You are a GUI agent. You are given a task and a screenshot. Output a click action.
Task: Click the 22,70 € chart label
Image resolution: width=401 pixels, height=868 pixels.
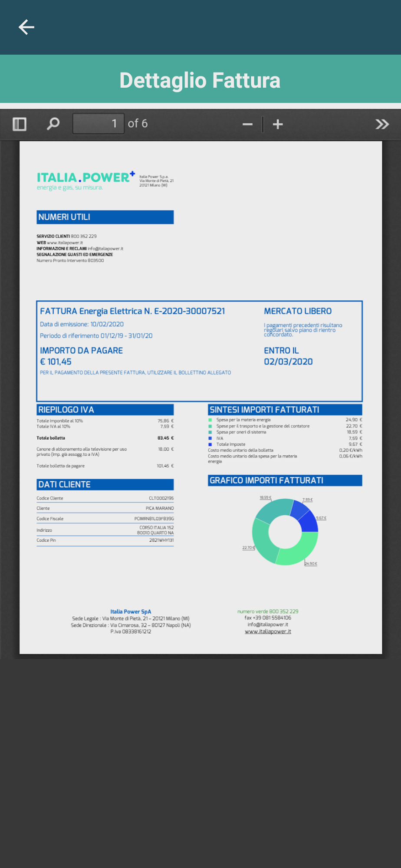coord(249,548)
